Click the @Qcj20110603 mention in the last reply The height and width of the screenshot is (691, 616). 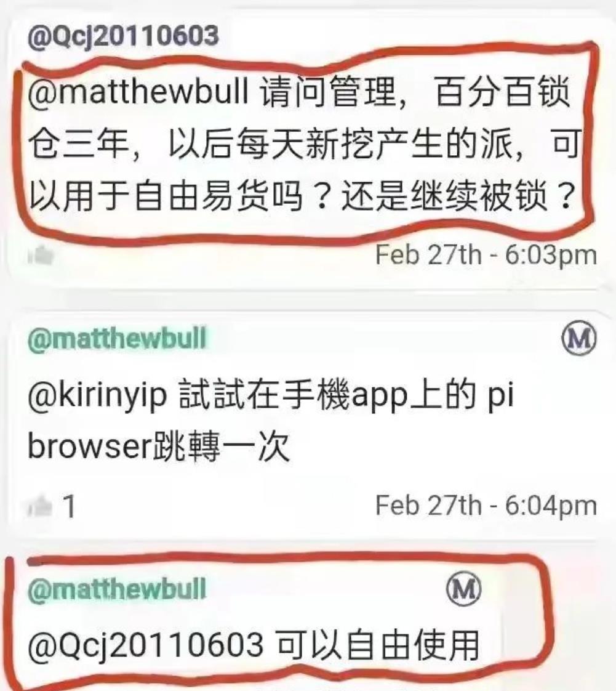click(x=146, y=645)
